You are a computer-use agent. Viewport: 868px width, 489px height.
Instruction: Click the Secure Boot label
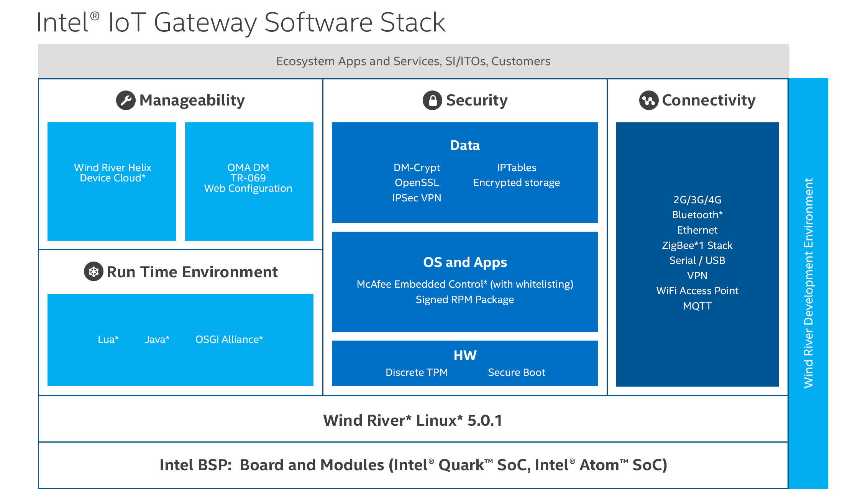click(516, 372)
